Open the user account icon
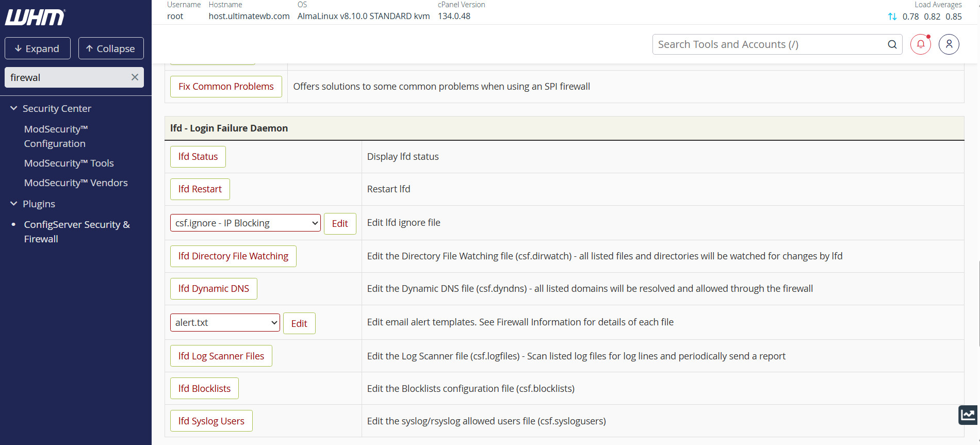 click(949, 44)
